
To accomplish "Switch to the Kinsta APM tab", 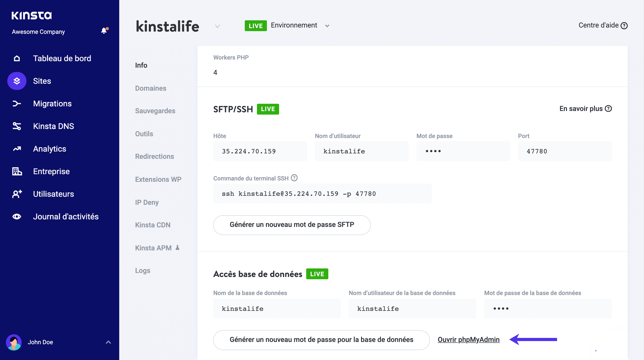I will pyautogui.click(x=153, y=248).
